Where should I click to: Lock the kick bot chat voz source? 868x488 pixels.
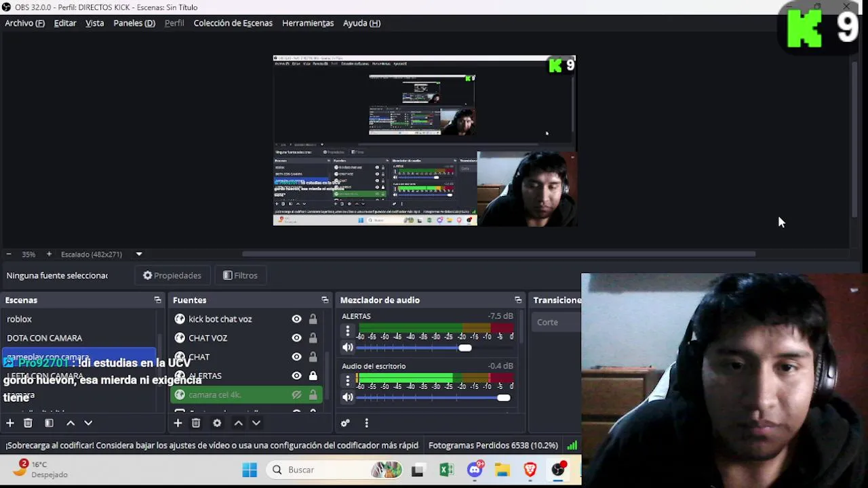(313, 319)
